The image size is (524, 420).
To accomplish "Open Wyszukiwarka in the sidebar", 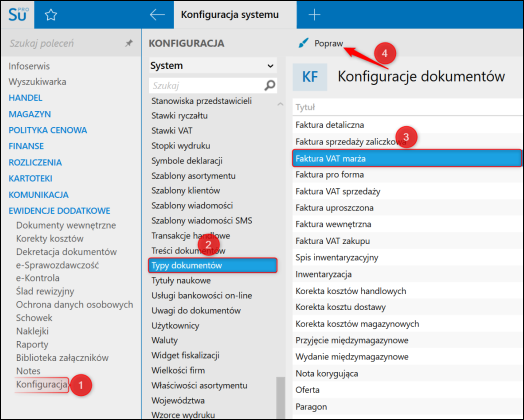I will [37, 82].
